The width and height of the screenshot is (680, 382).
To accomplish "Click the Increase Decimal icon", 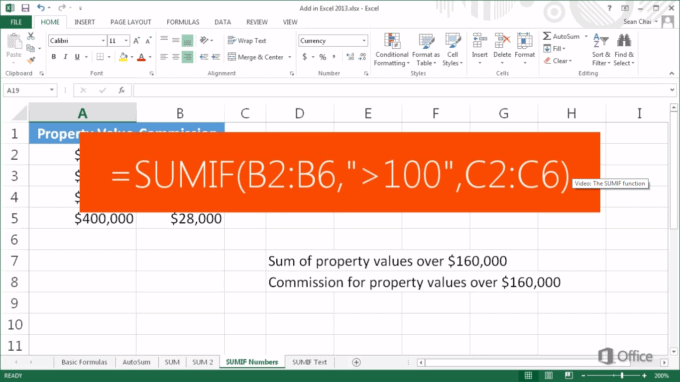I will pos(350,57).
